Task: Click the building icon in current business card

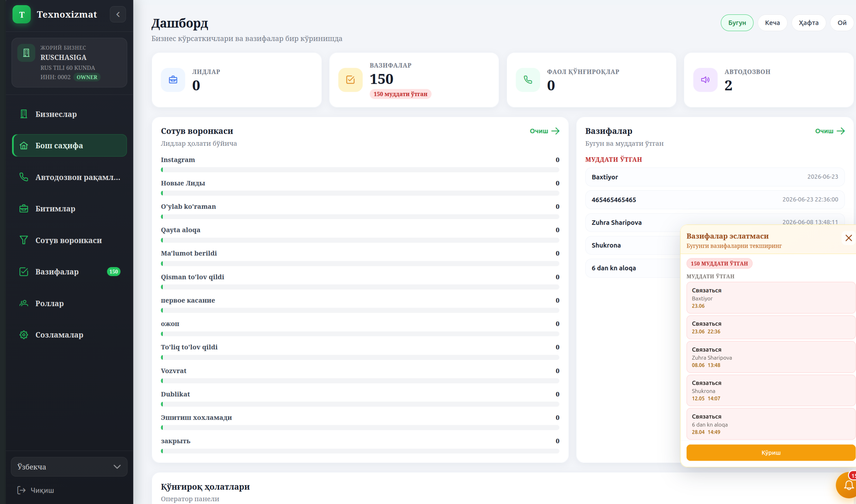Action: coord(26,53)
